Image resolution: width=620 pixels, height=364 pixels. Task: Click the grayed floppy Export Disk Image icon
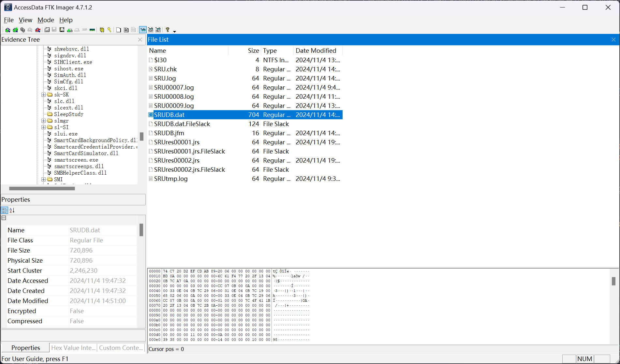pyautogui.click(x=54, y=30)
